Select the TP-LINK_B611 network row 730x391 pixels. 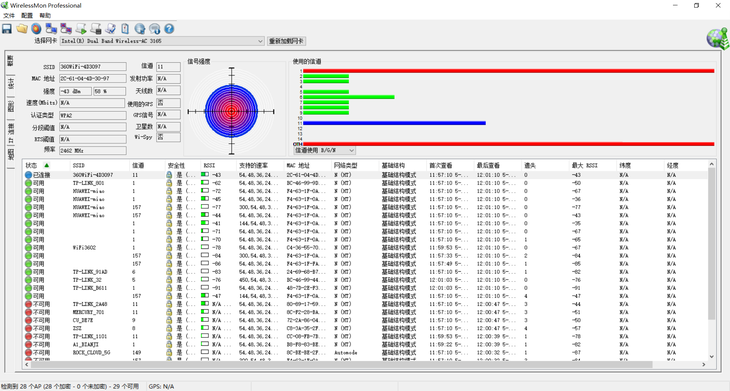(x=365, y=288)
